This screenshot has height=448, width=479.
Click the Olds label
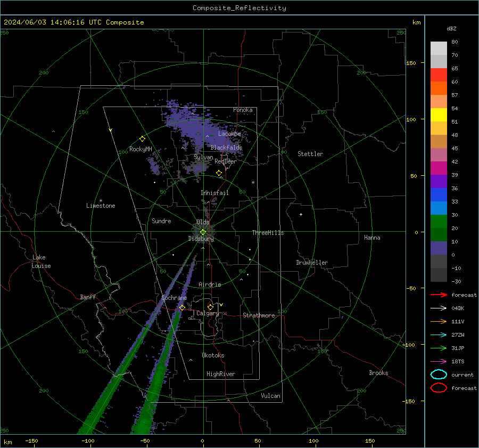203,222
